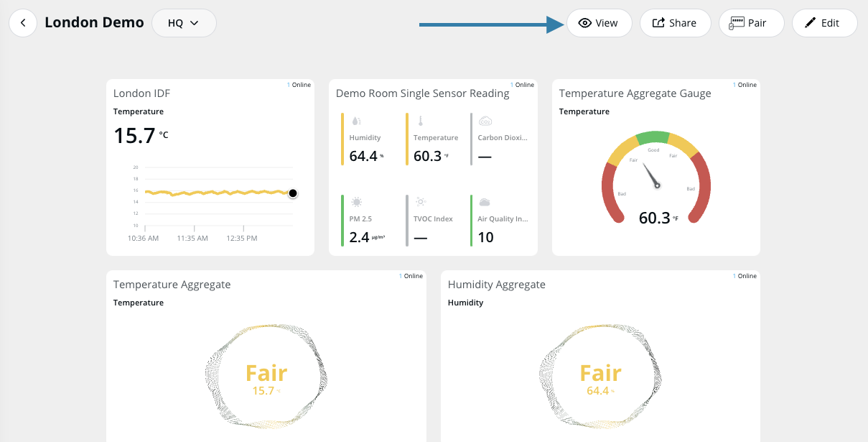868x442 pixels.
Task: Select the Demo Room Single Sensor Reading title
Action: (x=422, y=93)
